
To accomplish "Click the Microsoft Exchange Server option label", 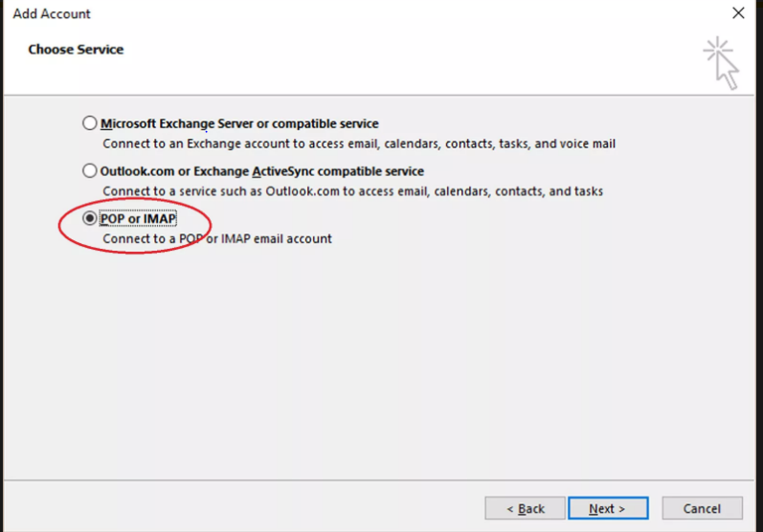I will point(239,123).
